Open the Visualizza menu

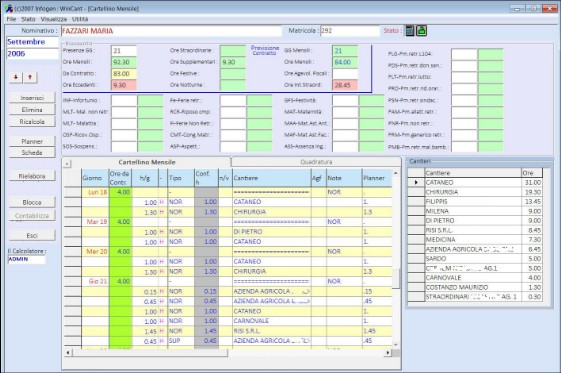tap(54, 19)
